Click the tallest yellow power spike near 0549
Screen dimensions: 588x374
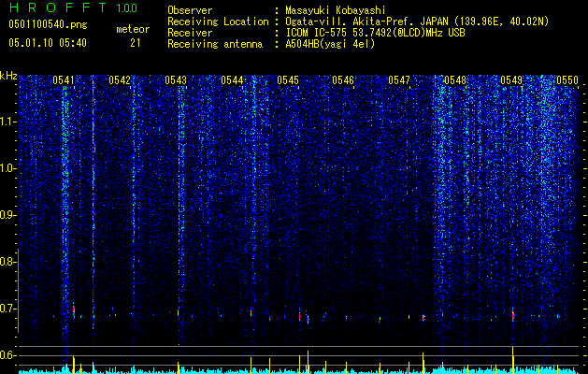point(512,358)
